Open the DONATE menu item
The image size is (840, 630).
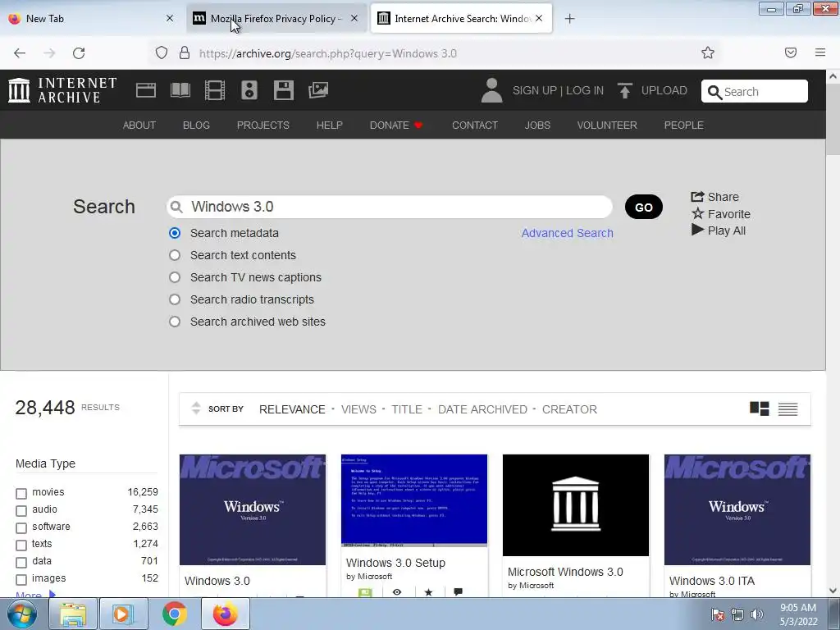396,125
